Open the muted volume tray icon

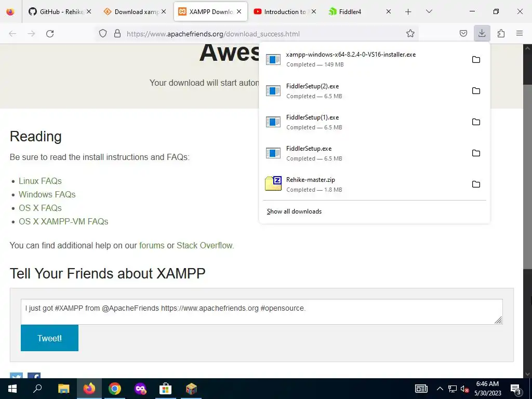[x=464, y=389]
